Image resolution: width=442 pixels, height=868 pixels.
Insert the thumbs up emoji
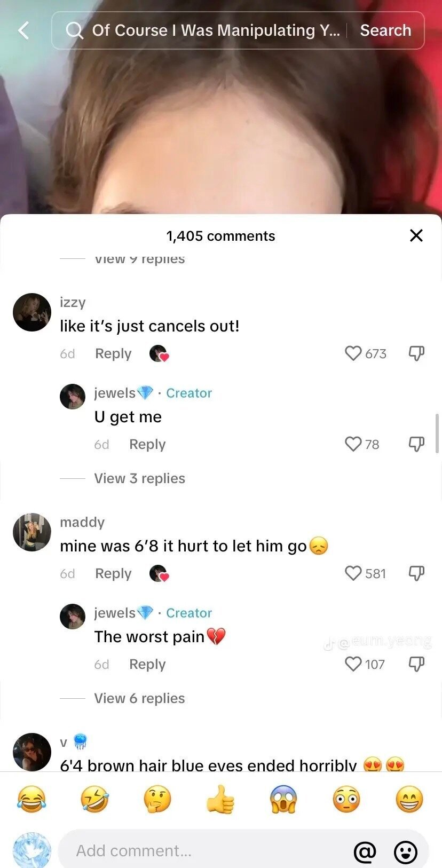[220, 800]
